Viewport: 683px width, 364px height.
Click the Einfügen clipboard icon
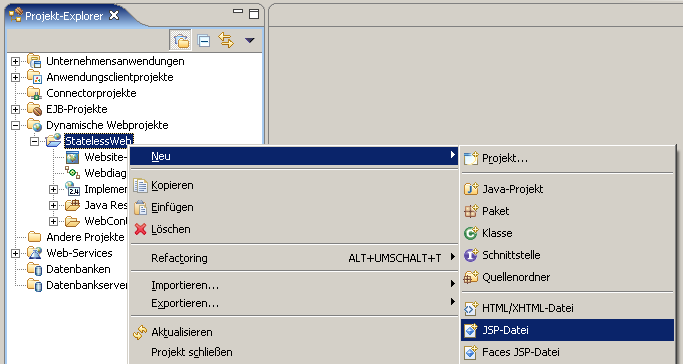[140, 207]
